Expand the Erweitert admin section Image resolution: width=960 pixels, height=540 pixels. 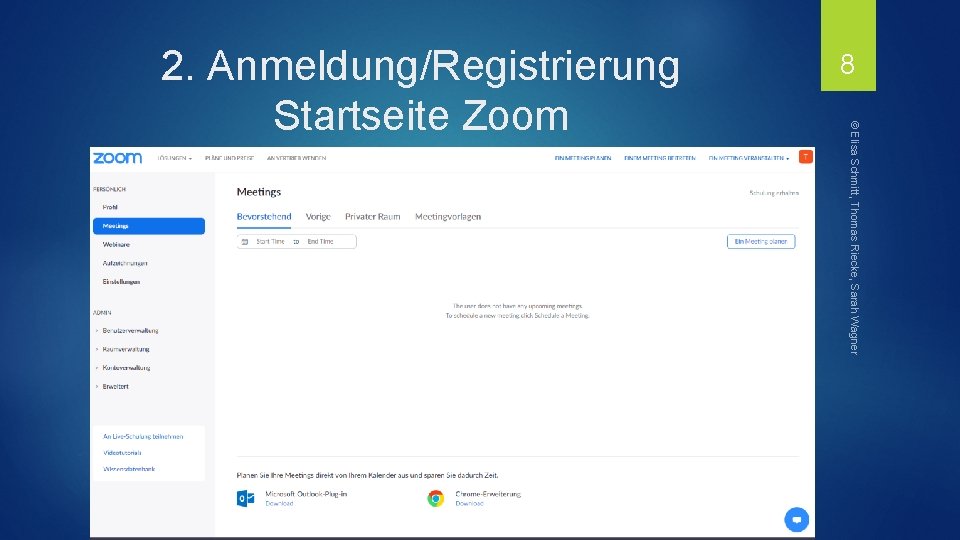tap(112, 386)
